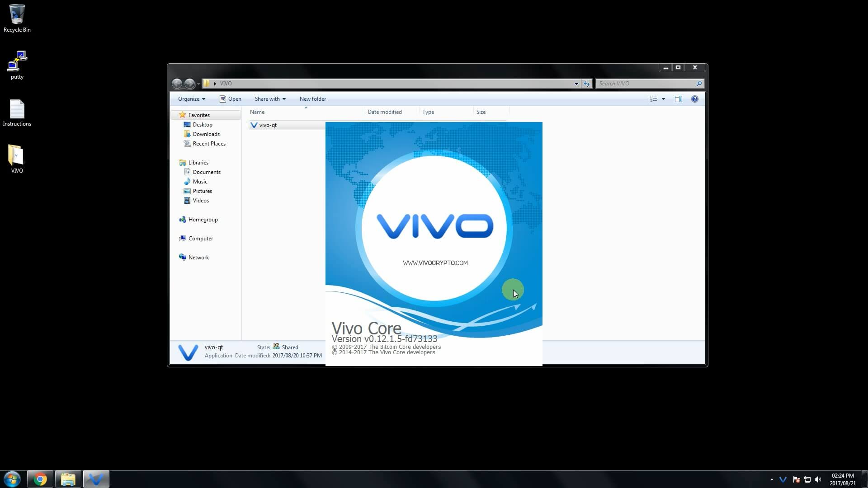Open Google Chrome from taskbar
This screenshot has height=488, width=868.
point(39,479)
